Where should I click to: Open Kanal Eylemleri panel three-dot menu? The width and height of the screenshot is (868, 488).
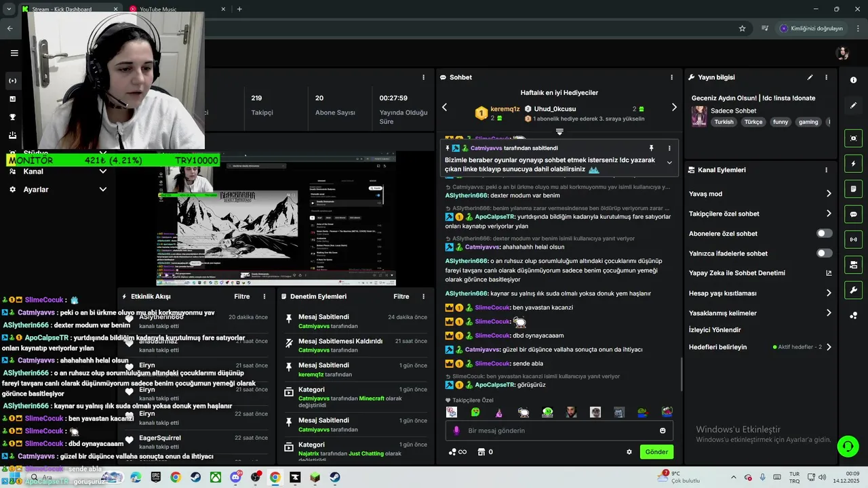[826, 170]
